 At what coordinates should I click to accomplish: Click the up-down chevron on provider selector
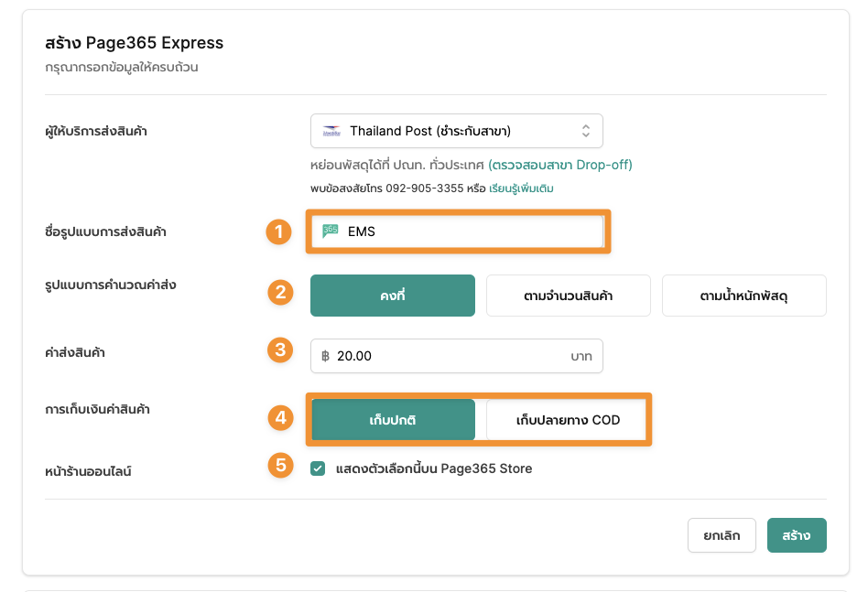(x=586, y=131)
